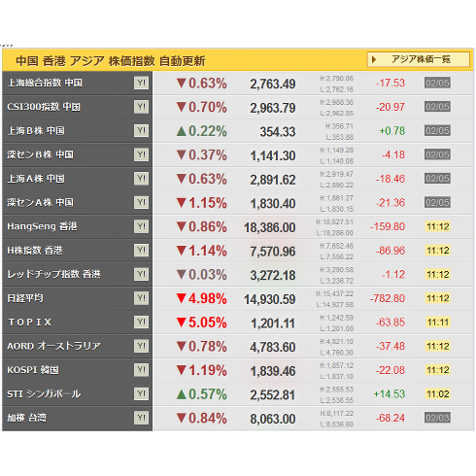Click the arrow on アジア株価一覧 button
The width and height of the screenshot is (476, 476).
click(374, 59)
